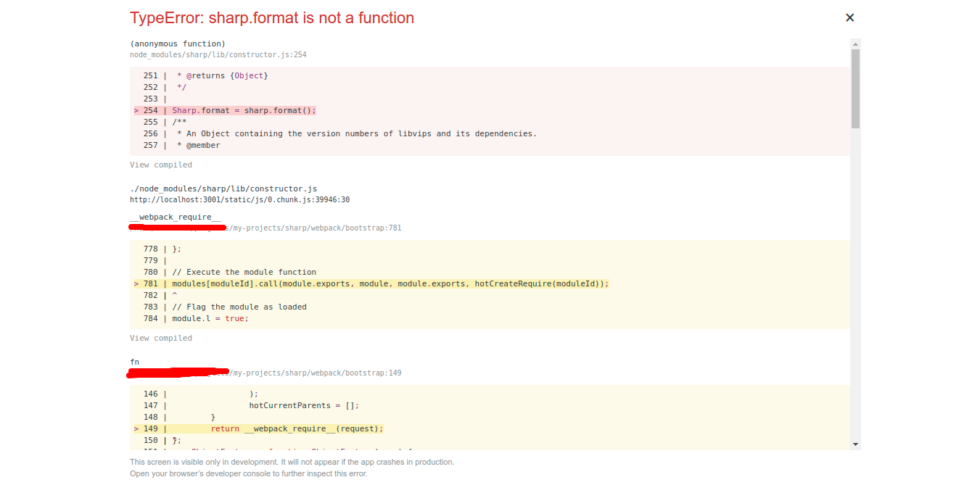Close the error overlay
980x485 pixels.
pyautogui.click(x=849, y=17)
